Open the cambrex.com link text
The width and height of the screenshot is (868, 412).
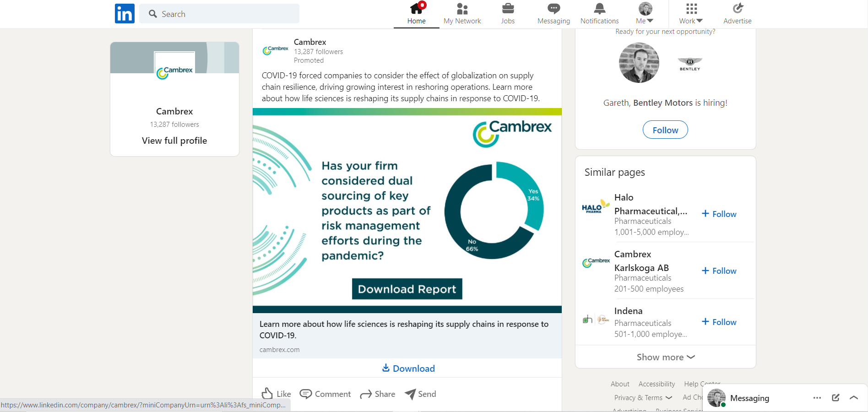point(280,350)
